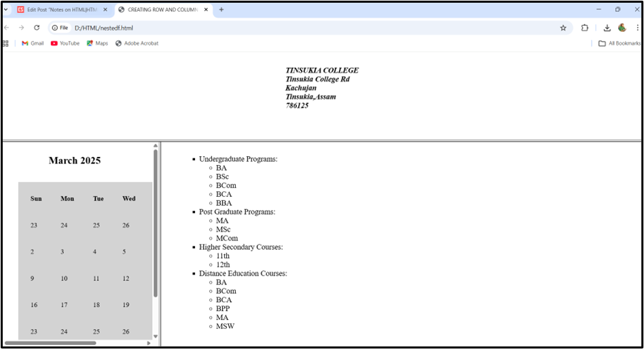Expand the tab search dropdown arrow
This screenshot has width=644, height=349.
click(5, 10)
